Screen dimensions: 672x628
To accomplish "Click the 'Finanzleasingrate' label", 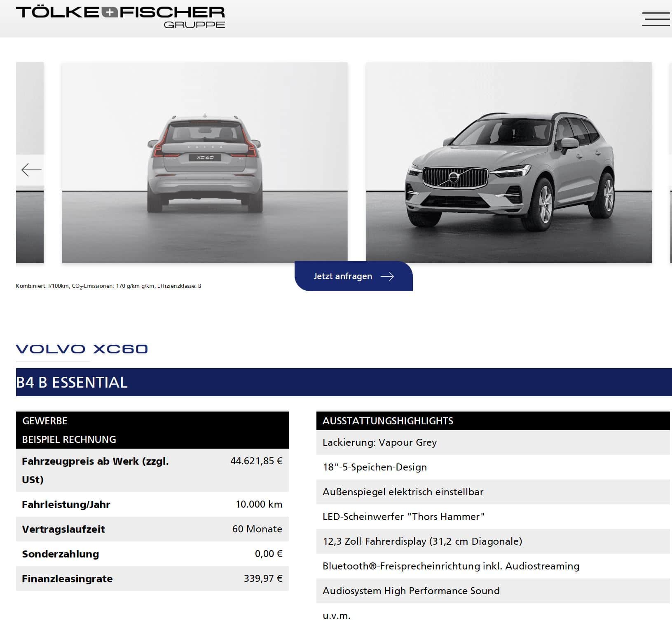I will [x=67, y=579].
